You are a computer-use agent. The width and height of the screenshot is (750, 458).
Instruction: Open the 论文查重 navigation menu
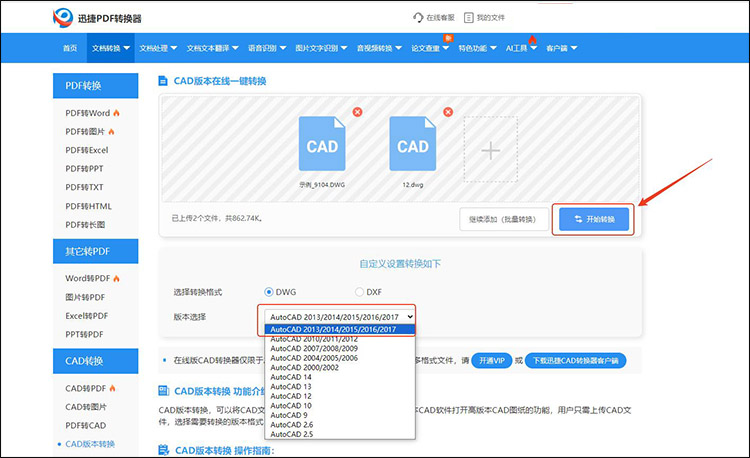coord(430,48)
